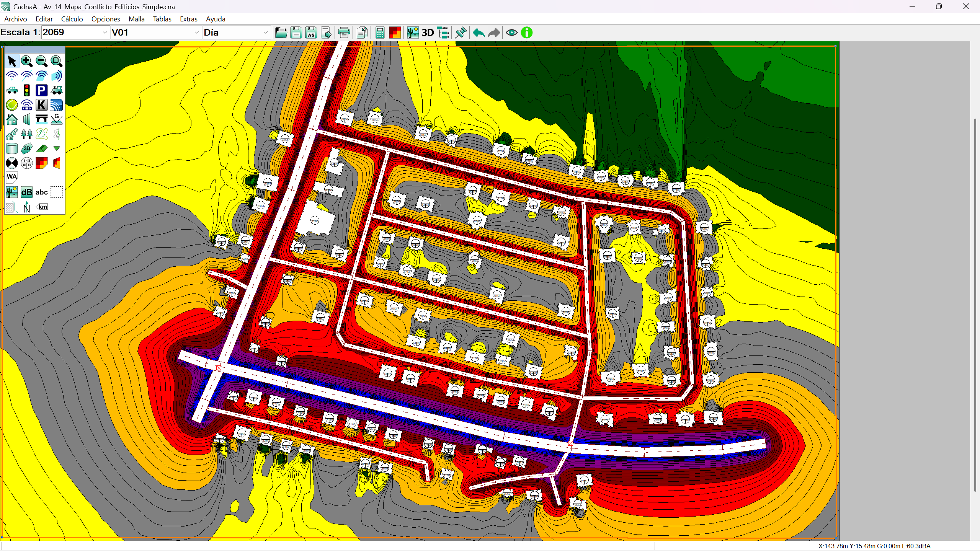Viewport: 980px width, 551px height.
Task: Open the object tree icon
Action: point(443,33)
